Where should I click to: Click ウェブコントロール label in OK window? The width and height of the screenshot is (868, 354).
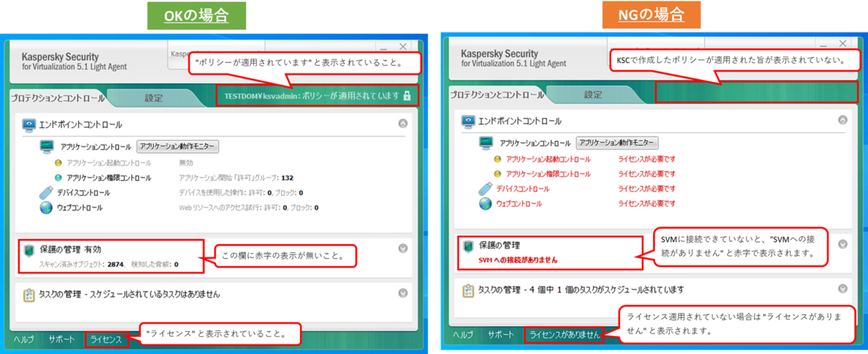(x=80, y=207)
